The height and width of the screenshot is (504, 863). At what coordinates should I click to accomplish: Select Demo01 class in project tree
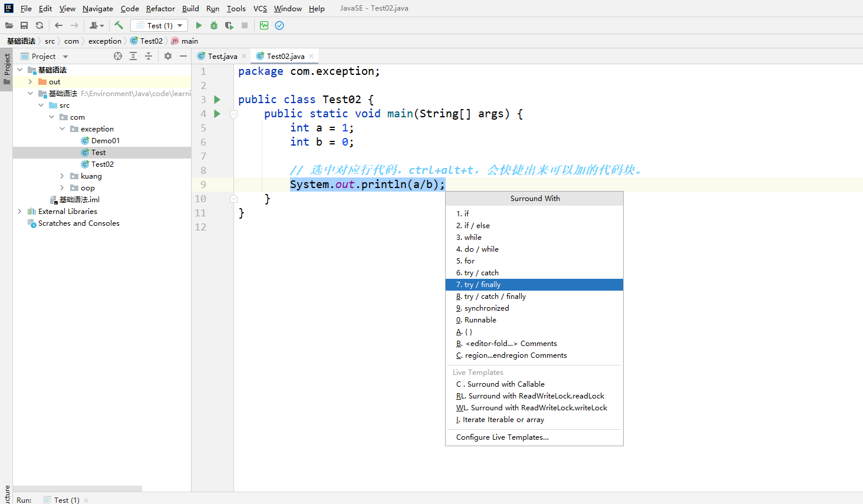[106, 141]
